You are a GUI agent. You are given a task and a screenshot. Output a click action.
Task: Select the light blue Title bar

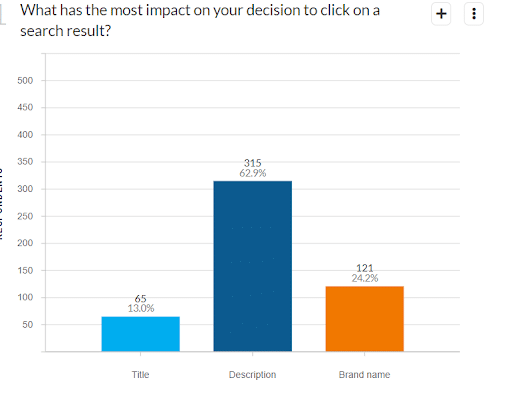141,334
